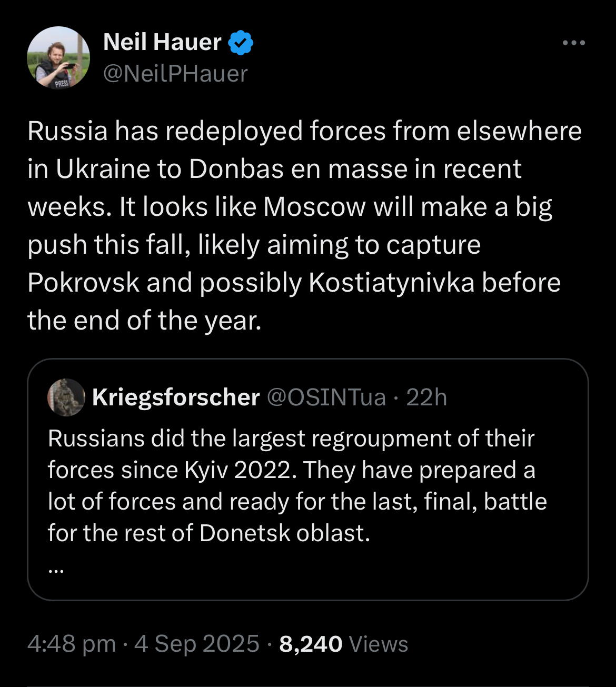This screenshot has height=687, width=616.
Task: Open the 8,240 view count
Action: [311, 644]
